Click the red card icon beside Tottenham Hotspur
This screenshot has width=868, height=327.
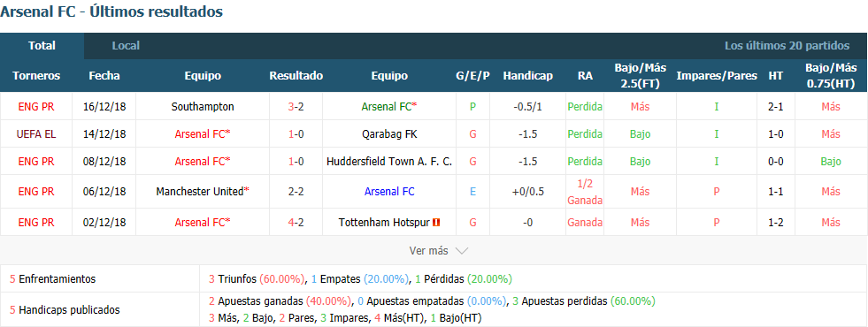pyautogui.click(x=436, y=223)
